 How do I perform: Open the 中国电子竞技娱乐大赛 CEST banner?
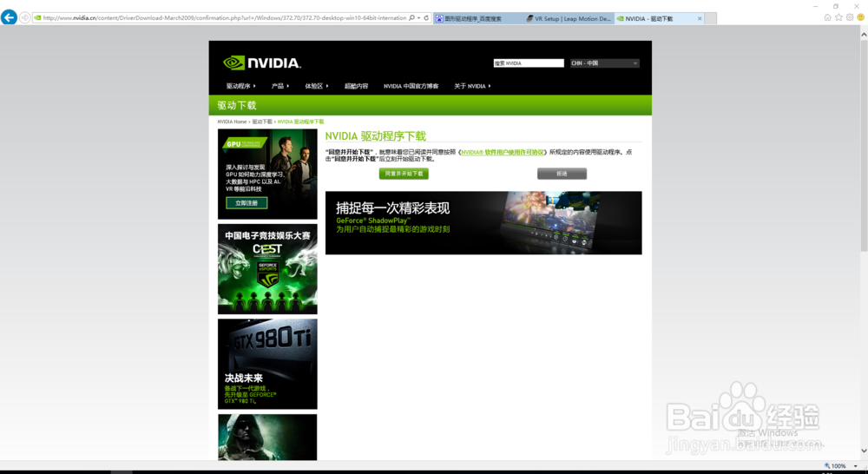click(x=267, y=269)
